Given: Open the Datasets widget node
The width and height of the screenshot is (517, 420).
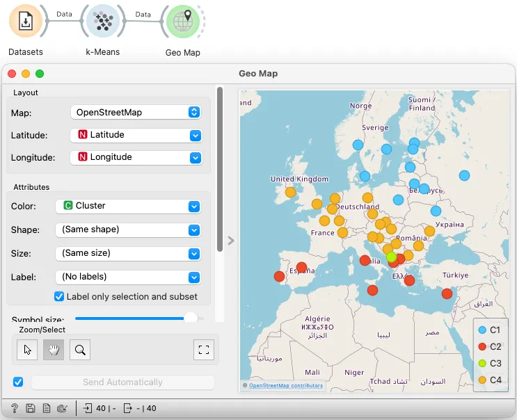Looking at the screenshot, I should pos(25,21).
